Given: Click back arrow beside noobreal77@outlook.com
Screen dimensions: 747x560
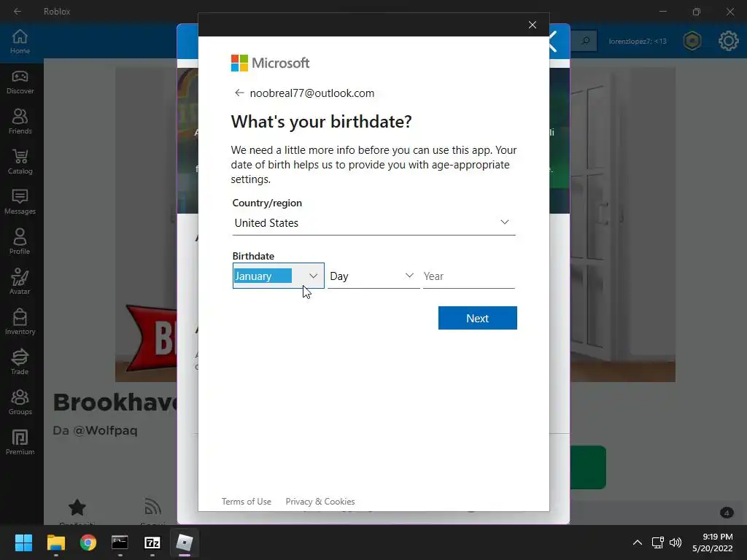Looking at the screenshot, I should click(239, 93).
